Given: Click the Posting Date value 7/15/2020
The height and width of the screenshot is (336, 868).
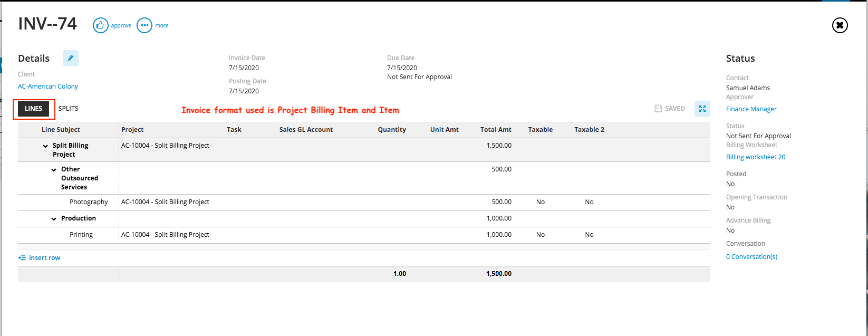Looking at the screenshot, I should coord(244,91).
